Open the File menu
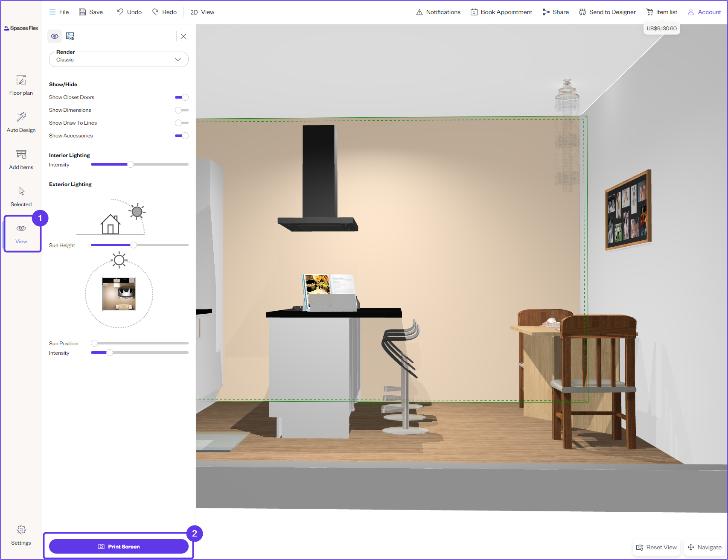This screenshot has height=560, width=728. [59, 12]
